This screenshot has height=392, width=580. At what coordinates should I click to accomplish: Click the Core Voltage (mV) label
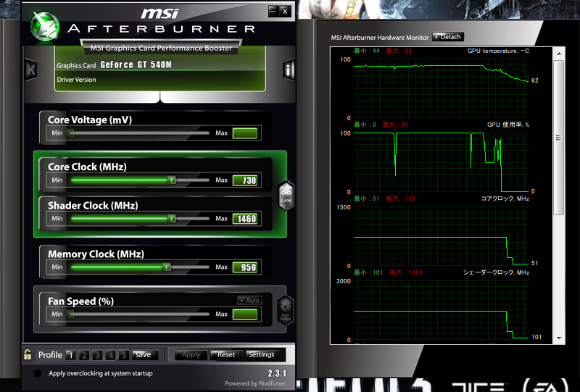click(90, 120)
